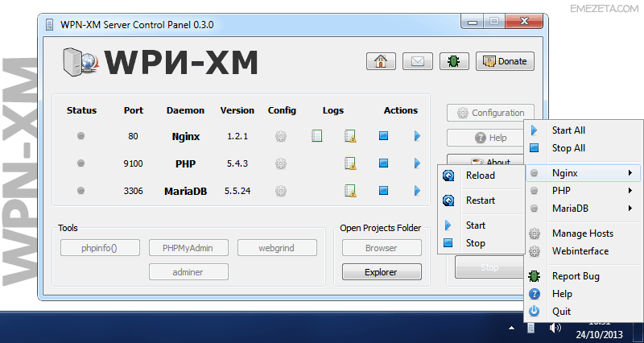Open the PHP error log icon
The image size is (644, 343).
click(350, 163)
